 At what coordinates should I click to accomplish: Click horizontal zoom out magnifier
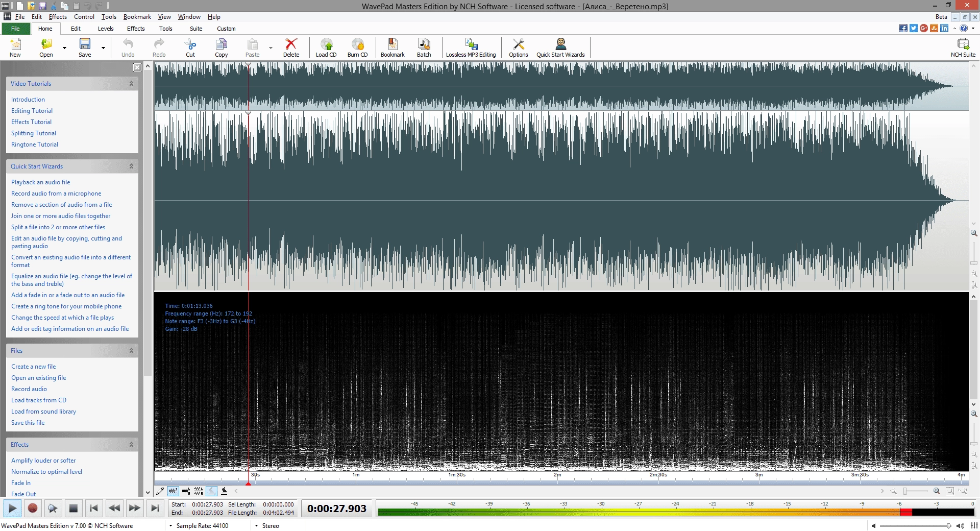point(894,491)
